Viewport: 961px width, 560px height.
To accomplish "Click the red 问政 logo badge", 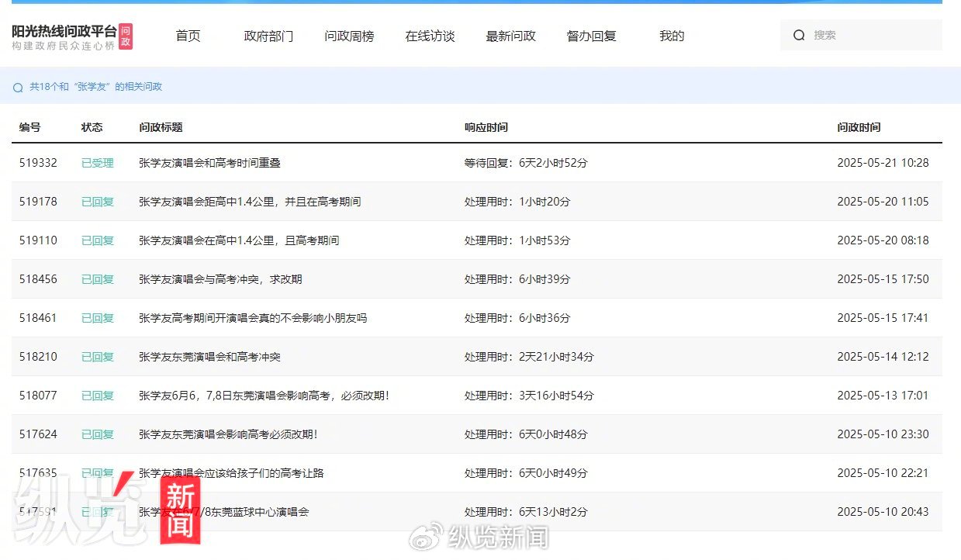I will click(x=126, y=36).
